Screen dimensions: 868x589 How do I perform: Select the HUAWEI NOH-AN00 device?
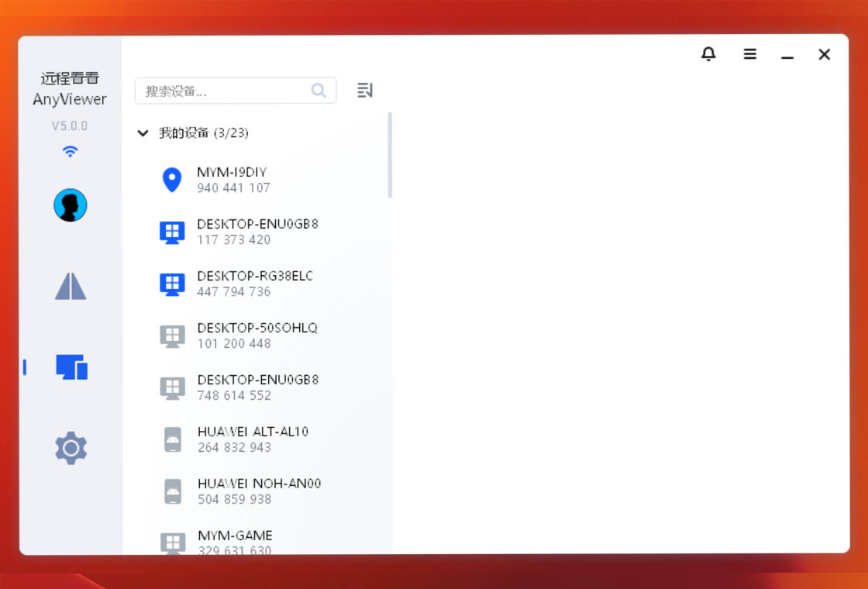pos(258,491)
